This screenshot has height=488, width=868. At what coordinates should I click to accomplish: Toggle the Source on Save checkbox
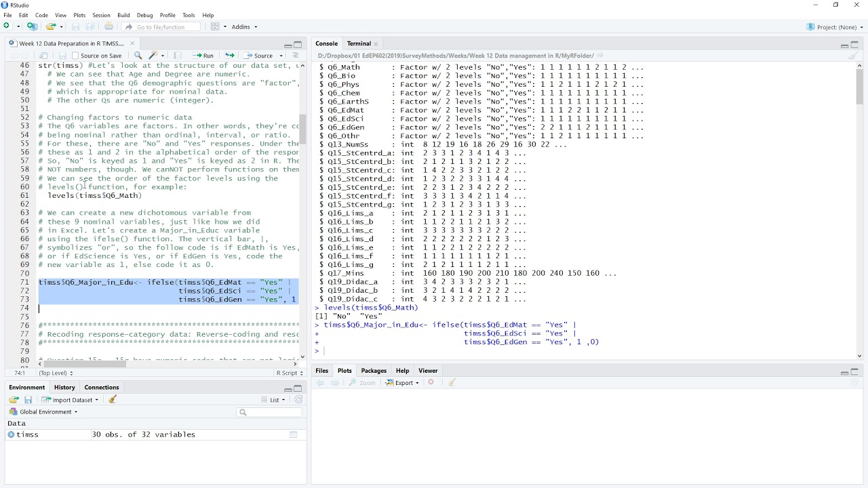[x=76, y=56]
